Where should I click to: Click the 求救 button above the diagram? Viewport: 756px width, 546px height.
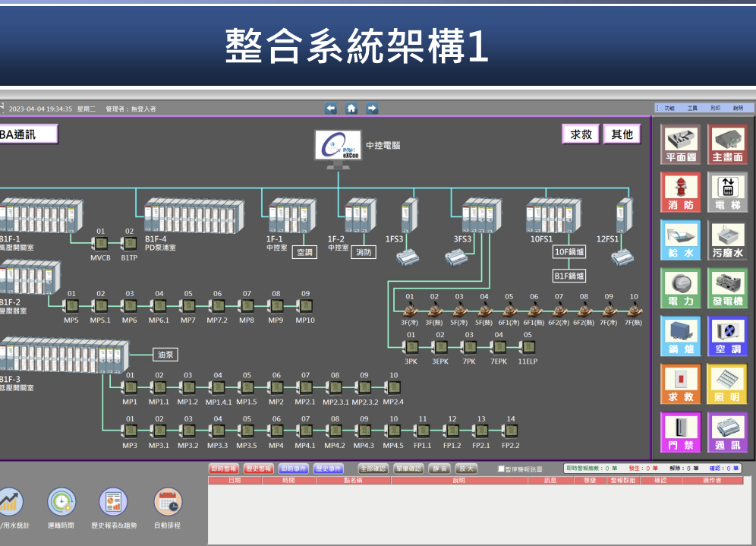coord(581,134)
